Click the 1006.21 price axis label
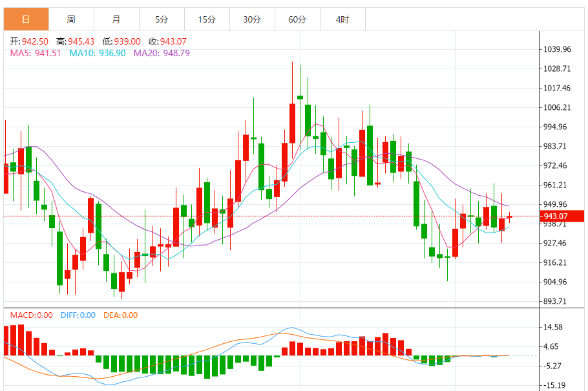The height and width of the screenshot is (391, 588). tap(557, 108)
